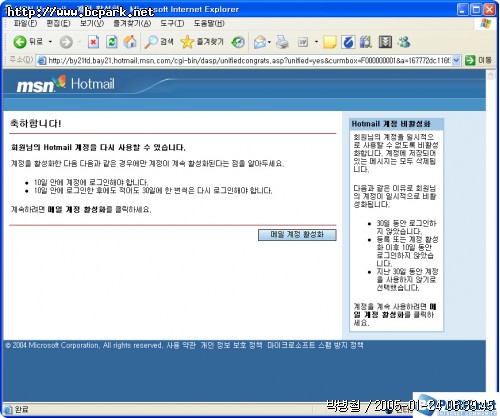The height and width of the screenshot is (418, 500).
Task: Click the green Back arrow icon
Action: pyautogui.click(x=20, y=42)
